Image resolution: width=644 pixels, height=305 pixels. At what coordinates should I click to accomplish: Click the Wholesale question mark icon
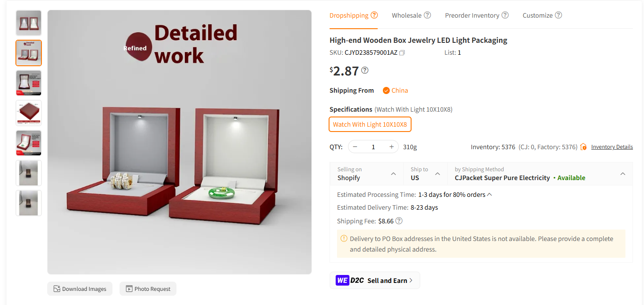(x=427, y=15)
